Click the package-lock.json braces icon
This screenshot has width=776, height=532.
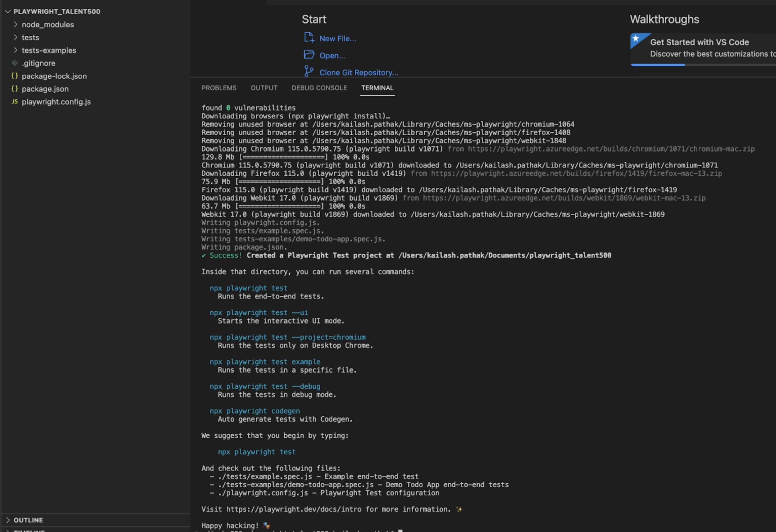tap(15, 76)
